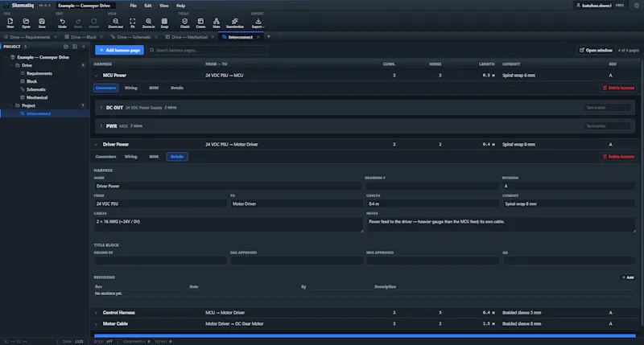
Task: Collapse the MCU Power harness row
Action: click(x=96, y=76)
